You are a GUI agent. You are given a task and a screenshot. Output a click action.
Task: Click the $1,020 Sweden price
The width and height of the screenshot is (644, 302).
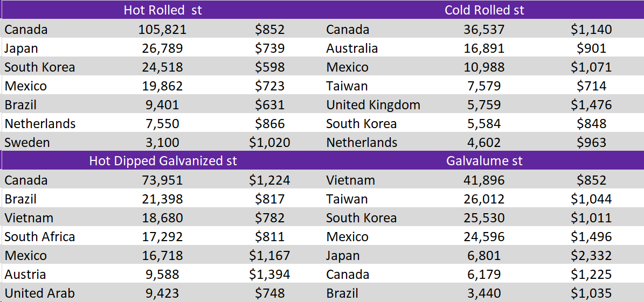pos(269,143)
